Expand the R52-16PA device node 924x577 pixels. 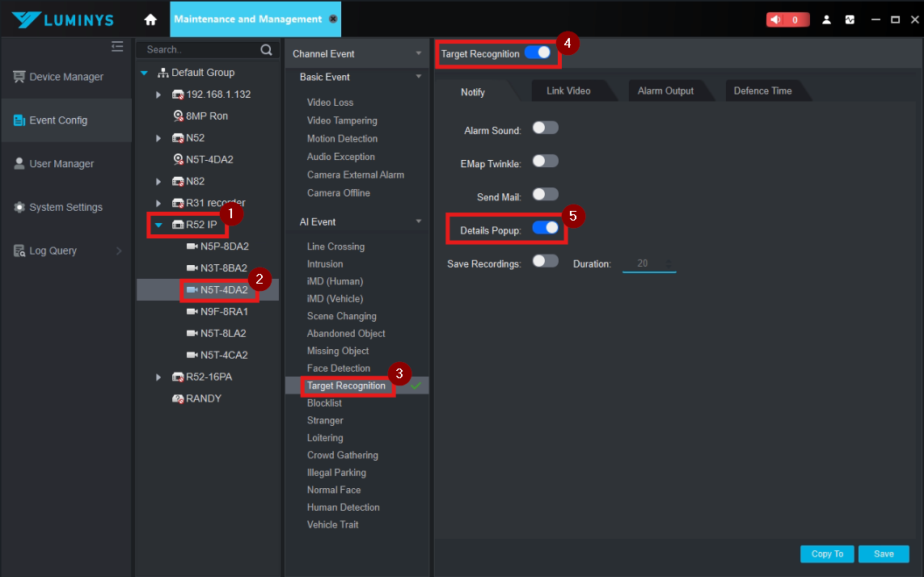point(158,377)
